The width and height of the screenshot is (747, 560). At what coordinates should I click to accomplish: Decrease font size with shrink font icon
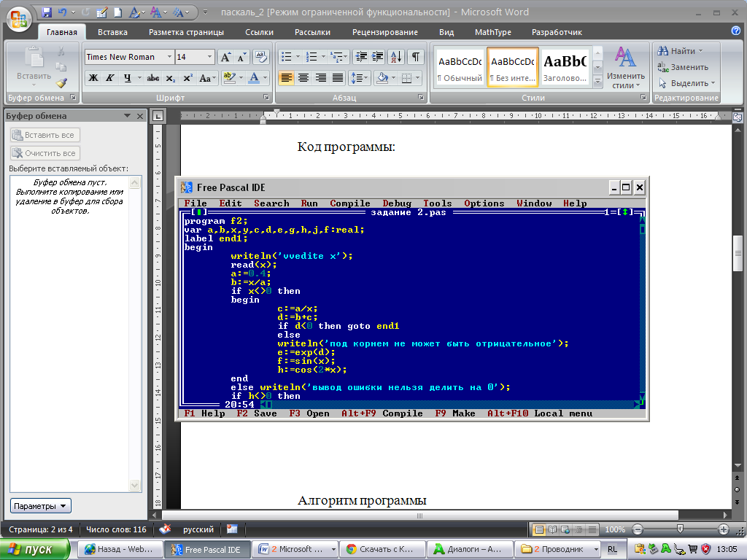(x=242, y=57)
